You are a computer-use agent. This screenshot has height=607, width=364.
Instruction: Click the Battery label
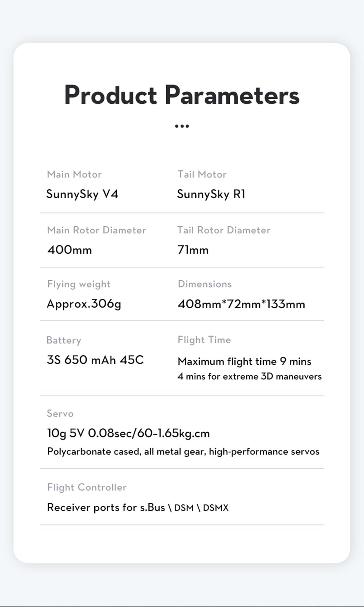point(64,340)
